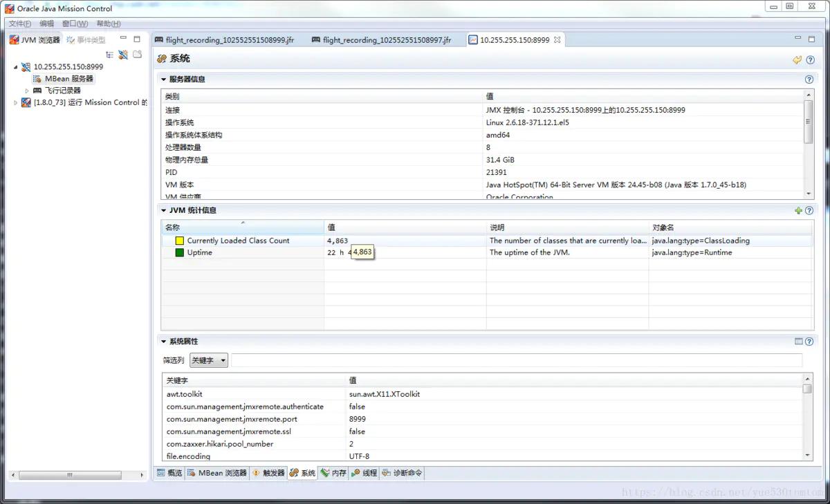
Task: Expand the 飞行记录器 tree node
Action: pyautogui.click(x=27, y=91)
